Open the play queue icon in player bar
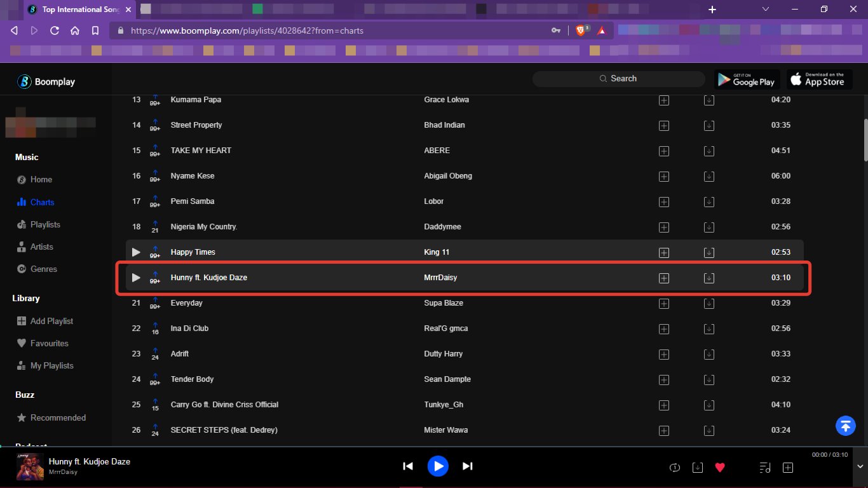Screen dimensions: 868x488 (766, 468)
